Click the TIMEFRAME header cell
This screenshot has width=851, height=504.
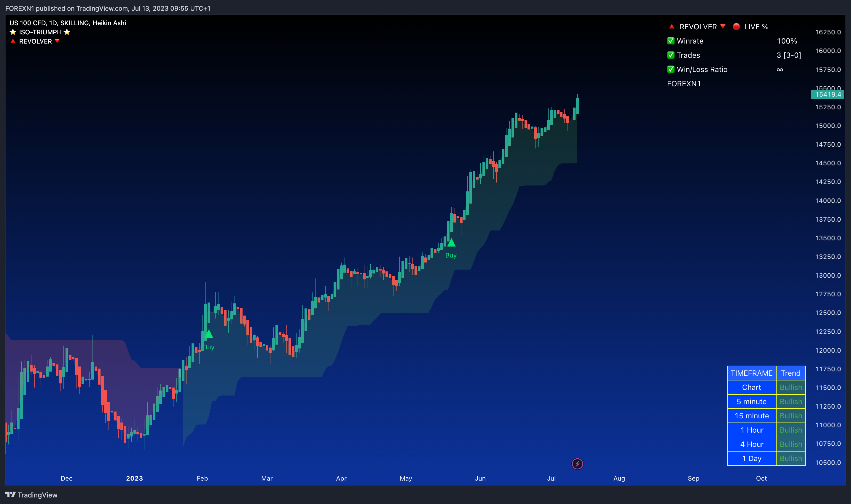[x=751, y=373]
